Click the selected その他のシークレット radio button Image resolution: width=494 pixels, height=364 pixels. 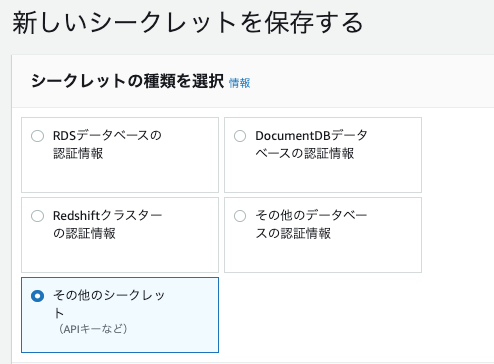(x=37, y=296)
